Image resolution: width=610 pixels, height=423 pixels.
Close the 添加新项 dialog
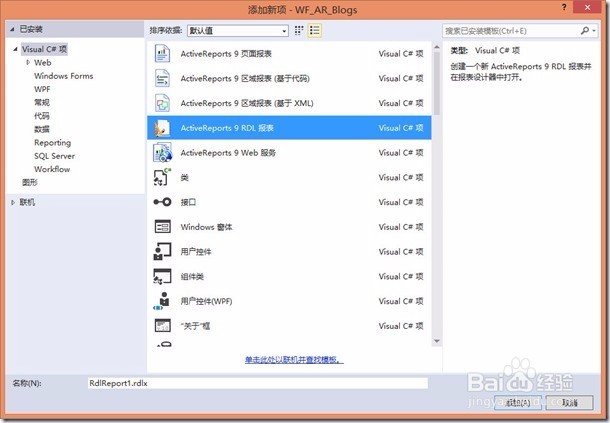click(587, 7)
